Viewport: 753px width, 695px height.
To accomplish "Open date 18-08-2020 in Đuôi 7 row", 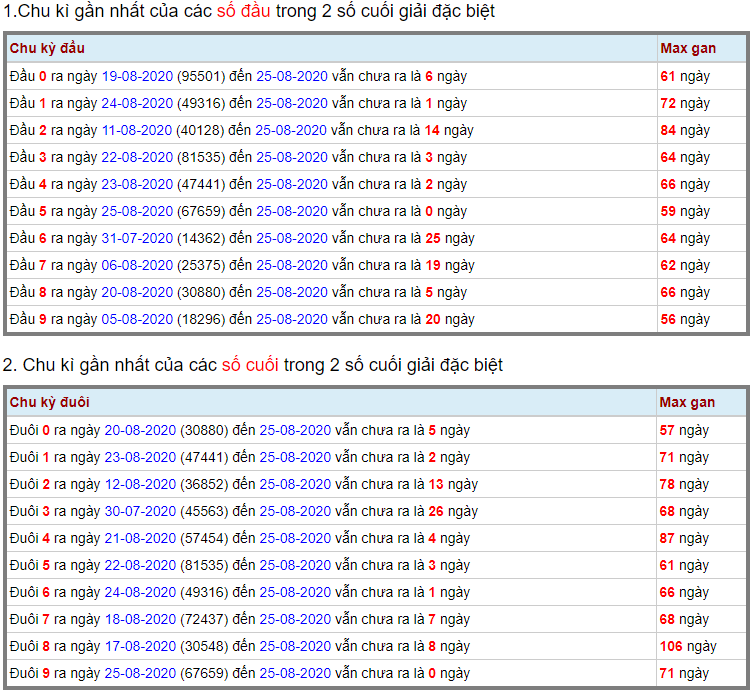I will 140,619.
